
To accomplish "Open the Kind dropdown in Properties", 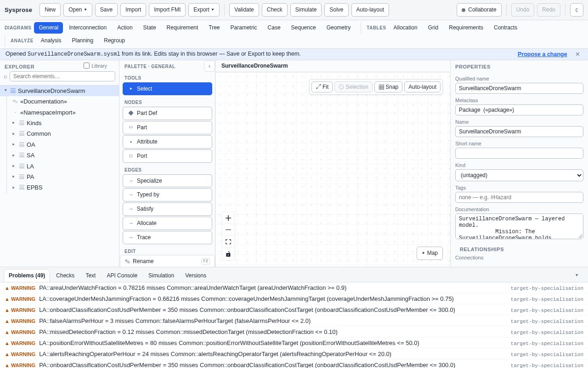I will (519, 175).
